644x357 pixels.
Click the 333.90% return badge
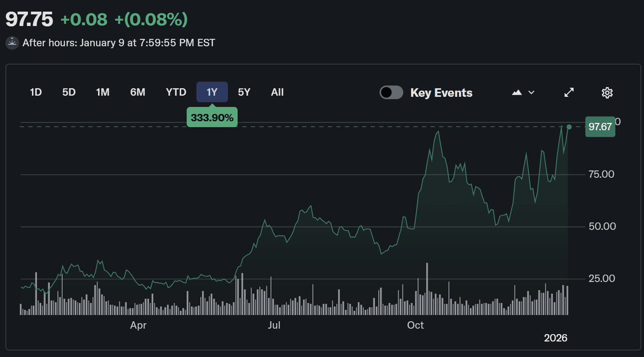point(212,118)
